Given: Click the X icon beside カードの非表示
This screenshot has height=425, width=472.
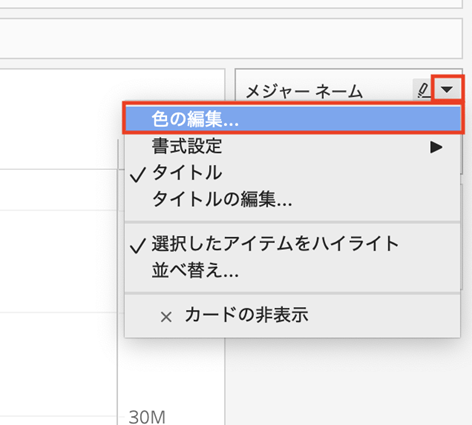Looking at the screenshot, I should [166, 317].
